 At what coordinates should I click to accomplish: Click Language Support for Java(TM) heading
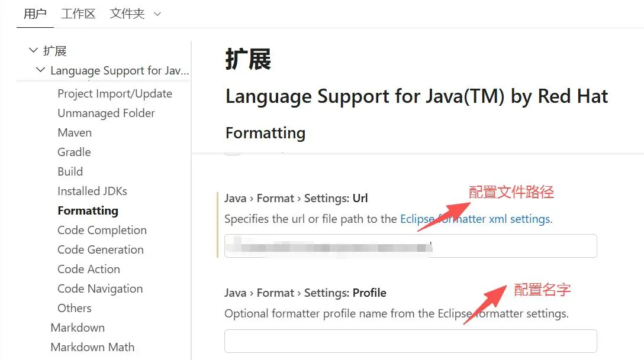coord(417,97)
